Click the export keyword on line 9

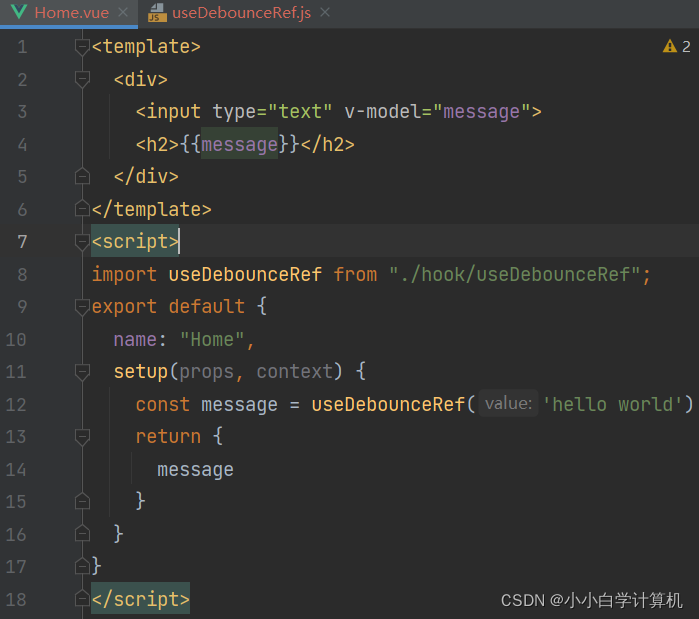(x=124, y=307)
